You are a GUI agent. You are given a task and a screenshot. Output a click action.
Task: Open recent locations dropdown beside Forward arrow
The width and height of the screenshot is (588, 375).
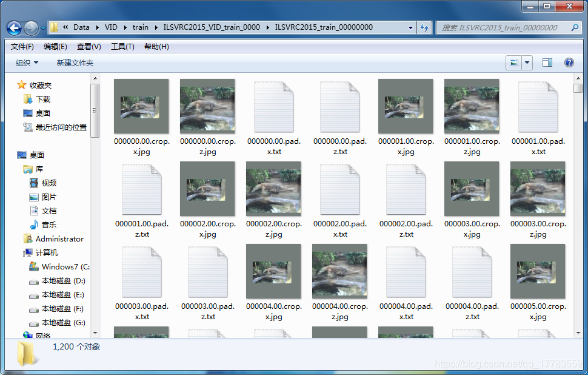pos(43,28)
